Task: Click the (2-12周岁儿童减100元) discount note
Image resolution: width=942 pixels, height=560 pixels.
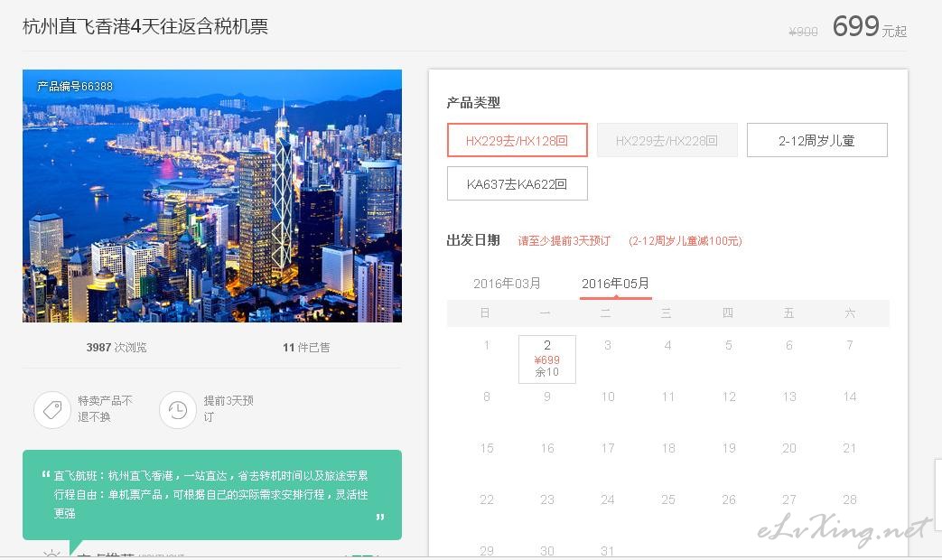Action: 686,241
